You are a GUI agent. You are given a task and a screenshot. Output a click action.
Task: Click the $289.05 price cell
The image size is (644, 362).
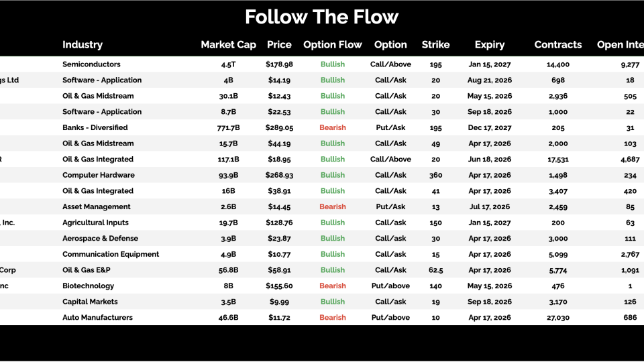click(279, 127)
